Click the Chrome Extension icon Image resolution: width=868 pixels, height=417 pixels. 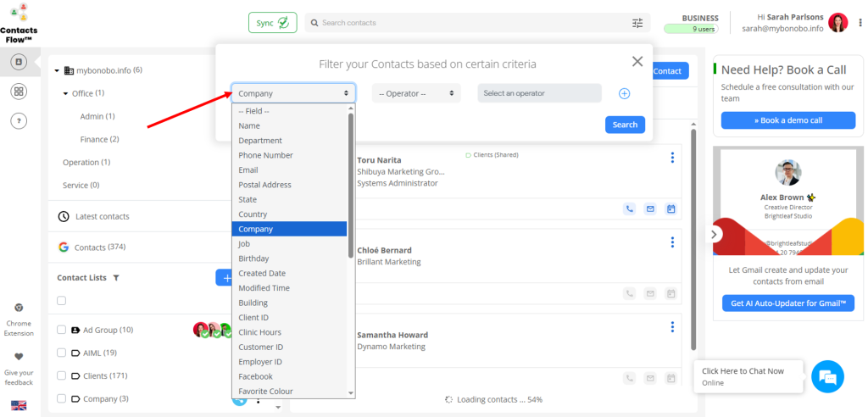point(19,308)
